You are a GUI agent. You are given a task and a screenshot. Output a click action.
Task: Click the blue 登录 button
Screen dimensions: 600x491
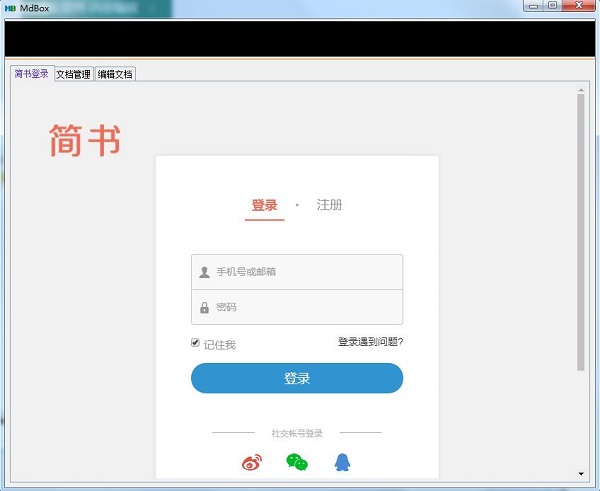click(x=297, y=378)
